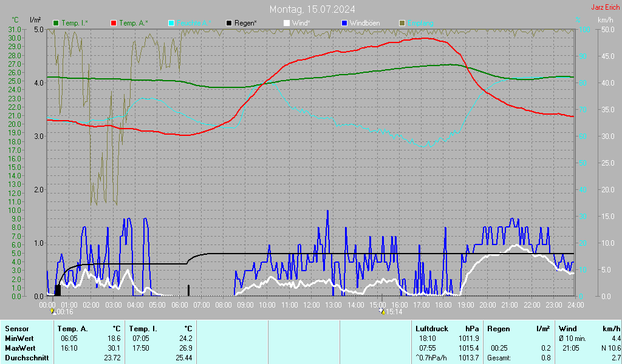Image resolution: width=622 pixels, height=364 pixels.
Task: Click the rain time '00:25'
Action: (x=499, y=348)
